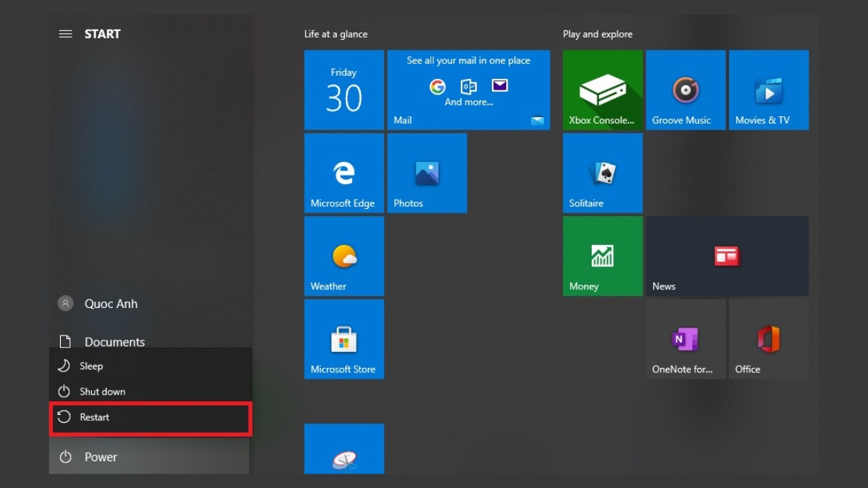Launch OneNote tile

(686, 339)
